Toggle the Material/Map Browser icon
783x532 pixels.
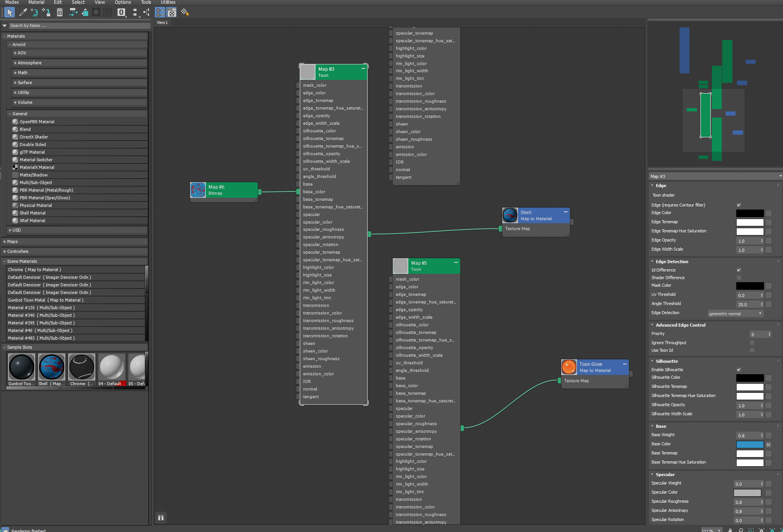coord(160,13)
